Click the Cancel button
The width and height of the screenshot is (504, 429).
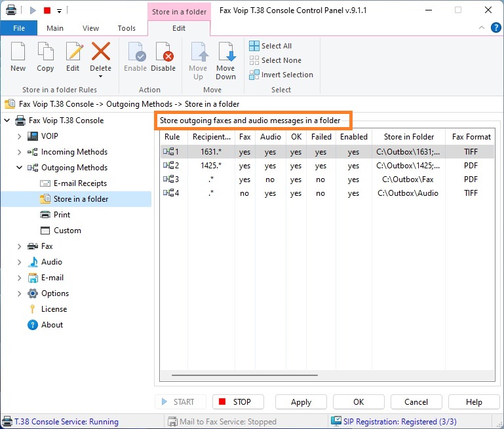point(416,402)
